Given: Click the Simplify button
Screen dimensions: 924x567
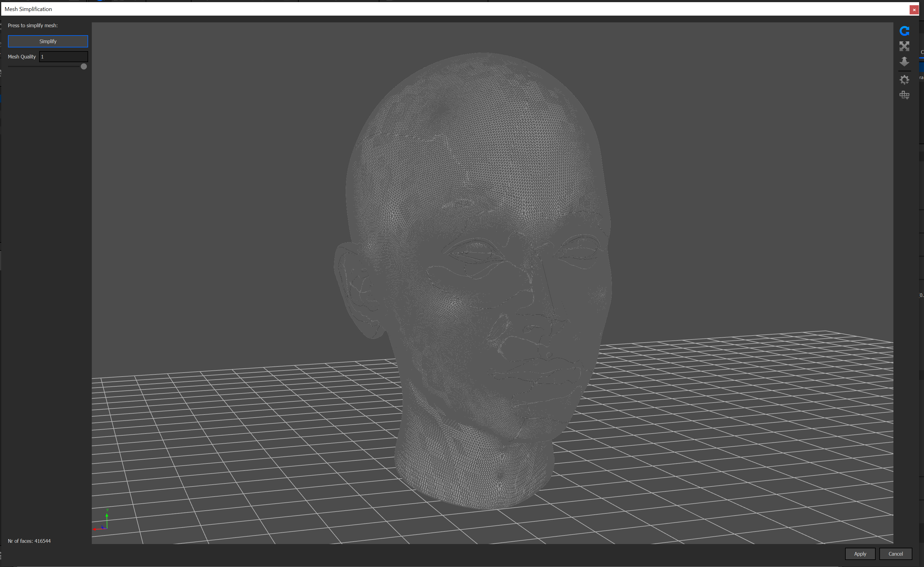Looking at the screenshot, I should [x=48, y=41].
